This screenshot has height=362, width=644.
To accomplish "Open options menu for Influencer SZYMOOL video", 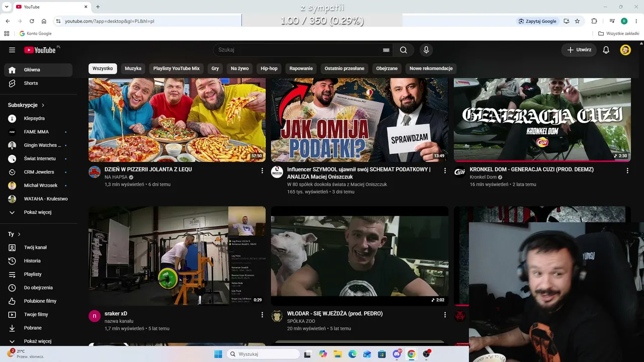I will coord(445,171).
